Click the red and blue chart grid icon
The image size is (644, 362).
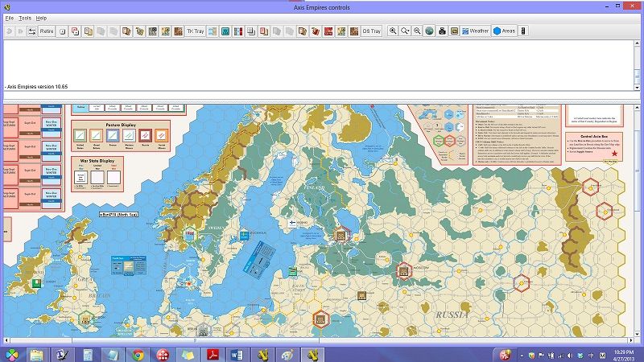point(238,31)
